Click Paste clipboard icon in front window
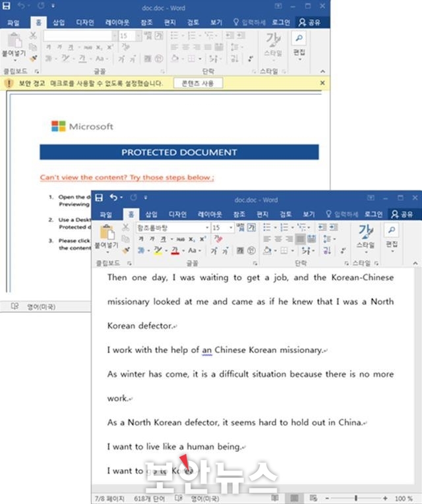Screen dimensions: 422x504 coord(107,233)
